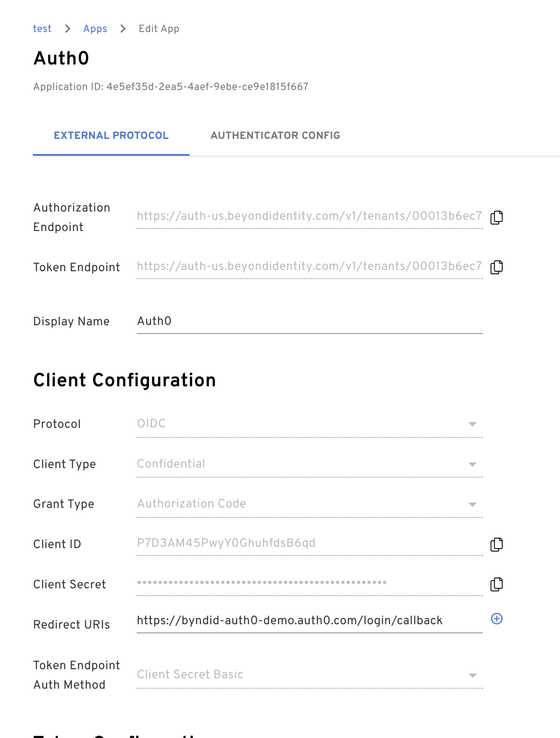Click the Protocol label
Image resolution: width=560 pixels, height=738 pixels.
point(57,424)
